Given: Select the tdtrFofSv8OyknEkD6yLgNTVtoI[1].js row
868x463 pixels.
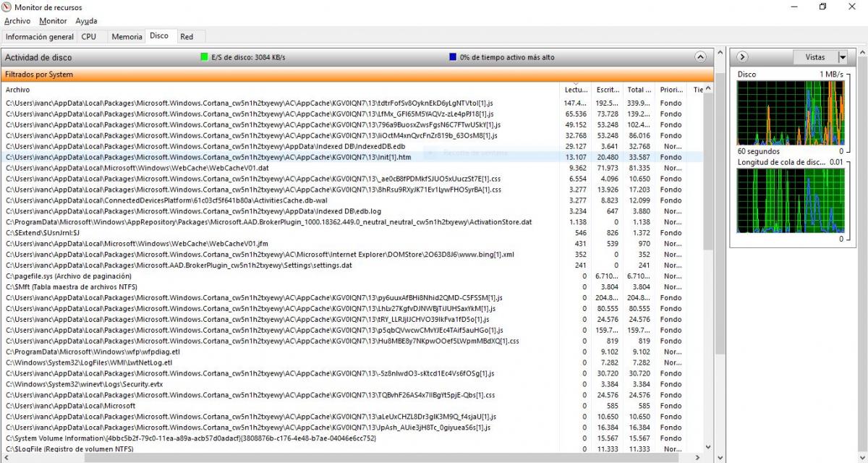Looking at the screenshot, I should pyautogui.click(x=352, y=103).
